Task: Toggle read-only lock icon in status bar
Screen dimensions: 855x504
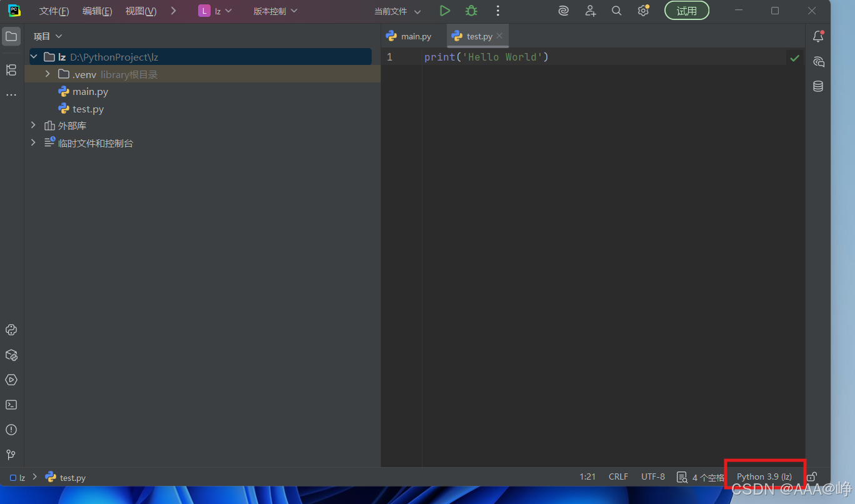Action: (811, 477)
